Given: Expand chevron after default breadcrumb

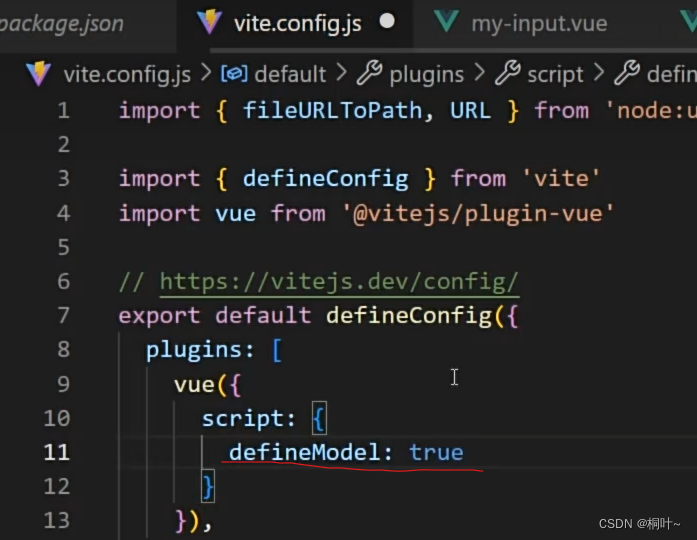Looking at the screenshot, I should tap(341, 72).
